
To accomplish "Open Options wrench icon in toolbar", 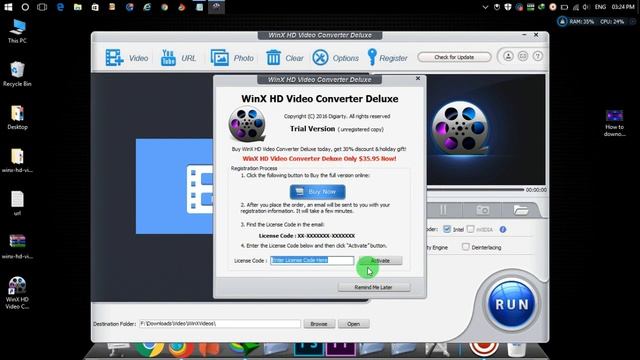I will coord(320,58).
